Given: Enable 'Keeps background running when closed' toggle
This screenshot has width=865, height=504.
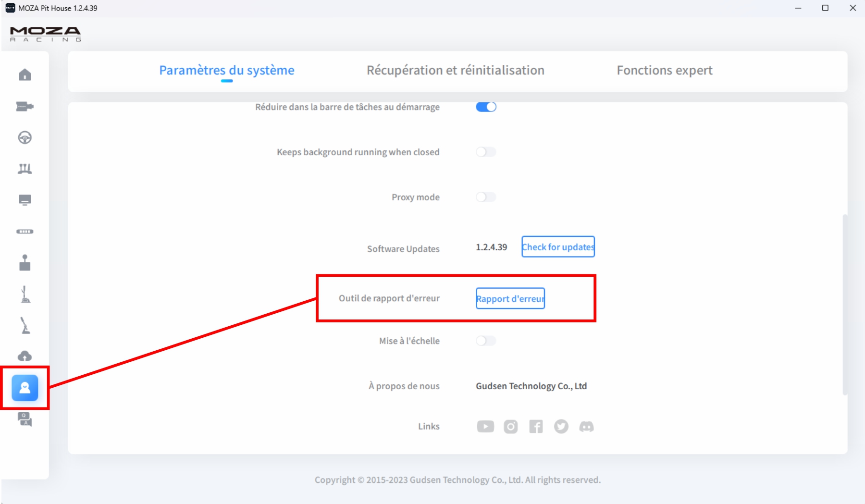Looking at the screenshot, I should [486, 152].
